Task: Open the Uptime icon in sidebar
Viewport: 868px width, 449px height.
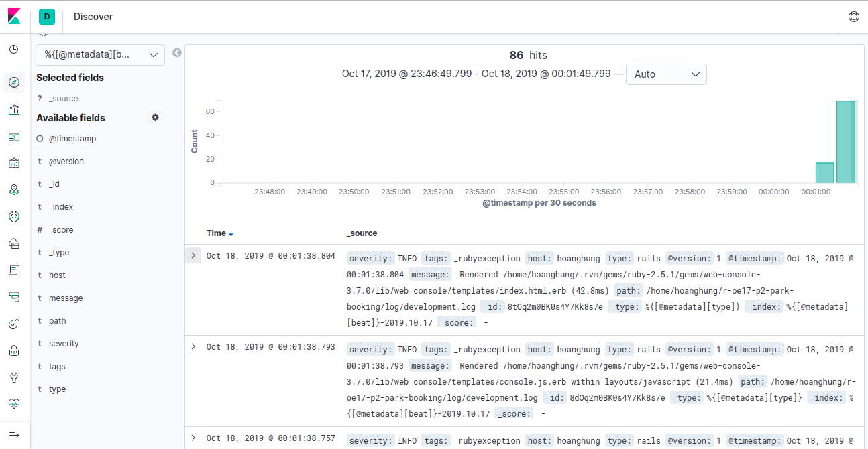Action: click(14, 324)
